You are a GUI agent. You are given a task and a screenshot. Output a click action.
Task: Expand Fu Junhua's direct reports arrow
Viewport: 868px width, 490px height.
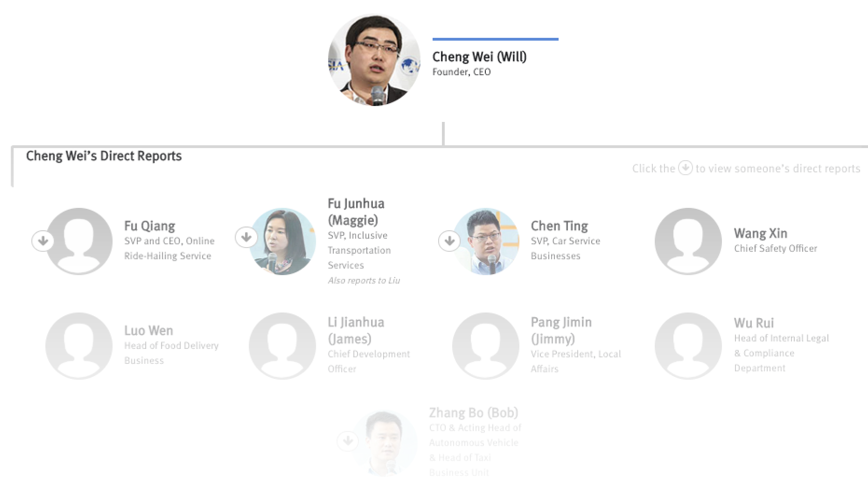246,237
